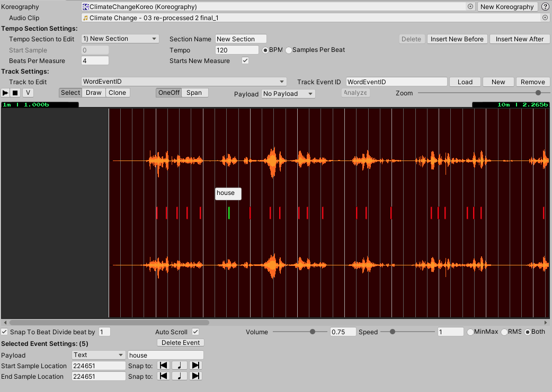This screenshot has width=552, height=392.
Task: Click the object picker for Koreography field
Action: click(470, 7)
